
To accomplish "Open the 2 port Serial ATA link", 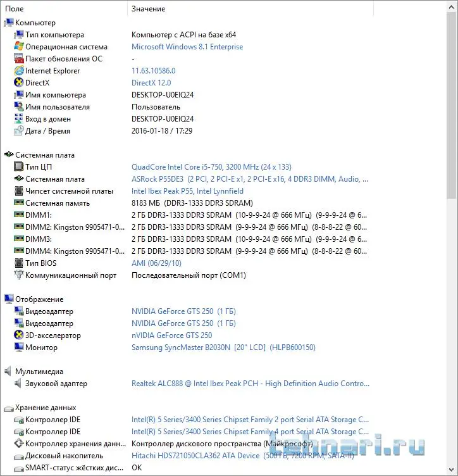I will 250,420.
